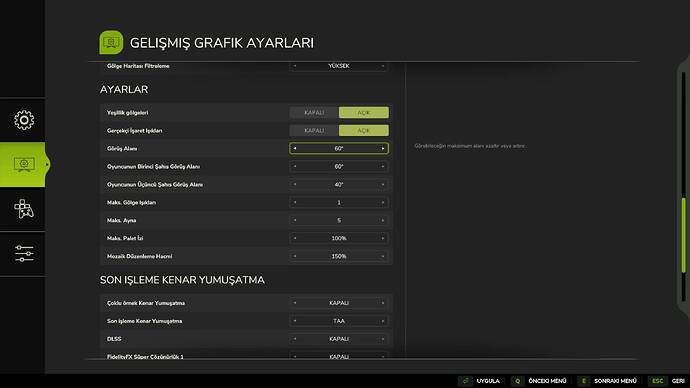Image resolution: width=690 pixels, height=388 pixels.
Task: Decrease Görüş Alanı with left arrow
Action: [x=295, y=149]
